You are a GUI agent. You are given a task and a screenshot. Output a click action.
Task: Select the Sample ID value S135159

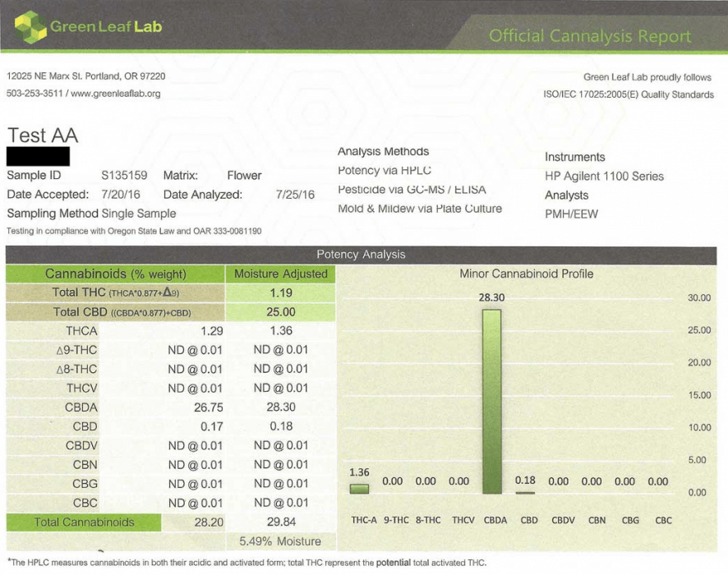point(124,176)
